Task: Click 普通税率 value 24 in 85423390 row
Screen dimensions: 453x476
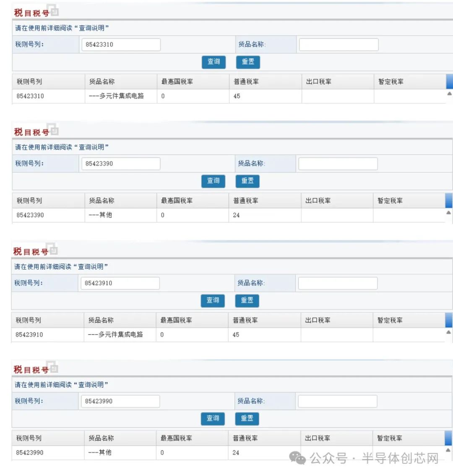Action: click(x=236, y=215)
